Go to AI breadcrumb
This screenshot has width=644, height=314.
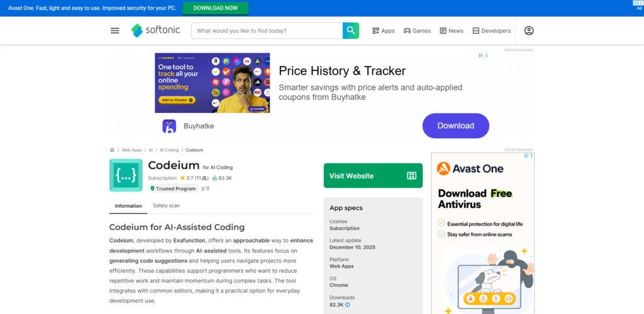(151, 150)
